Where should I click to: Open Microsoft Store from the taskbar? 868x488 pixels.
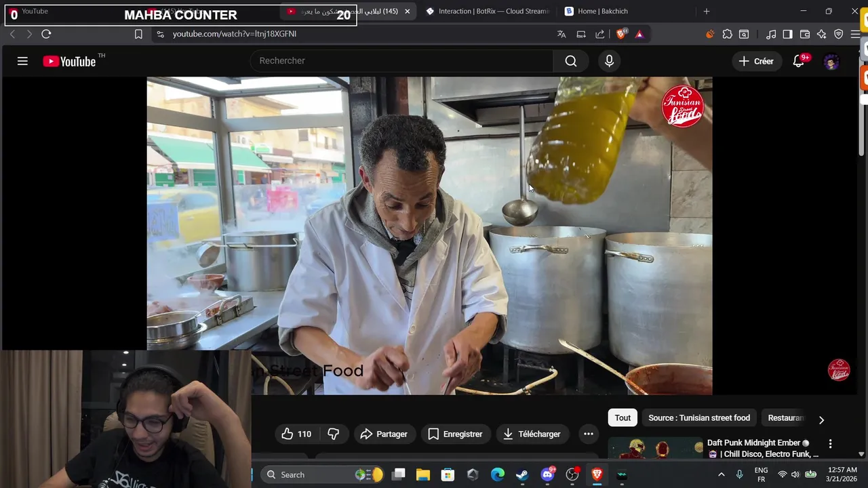point(448,474)
